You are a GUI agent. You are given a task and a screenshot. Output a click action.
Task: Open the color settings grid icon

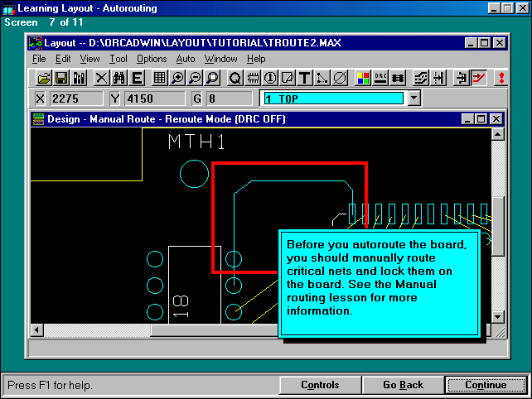pos(363,78)
